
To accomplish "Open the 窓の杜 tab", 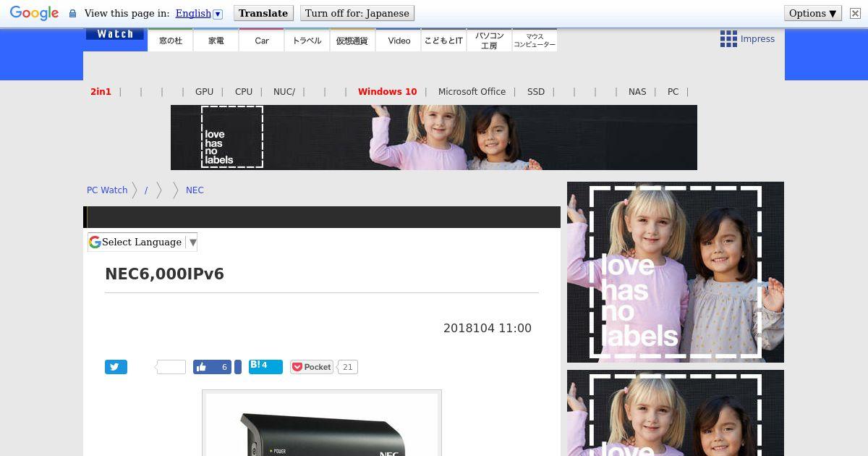I will pyautogui.click(x=171, y=41).
